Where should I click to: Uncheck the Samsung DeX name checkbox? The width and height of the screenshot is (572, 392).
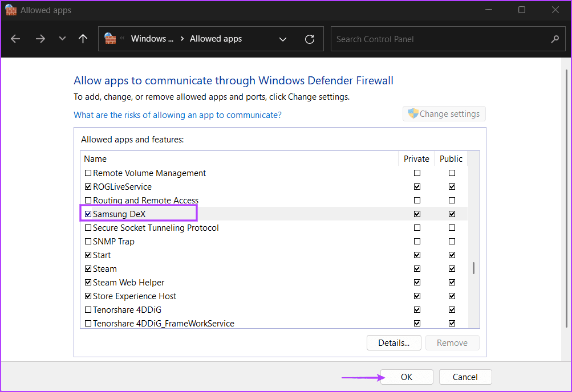[x=88, y=214]
